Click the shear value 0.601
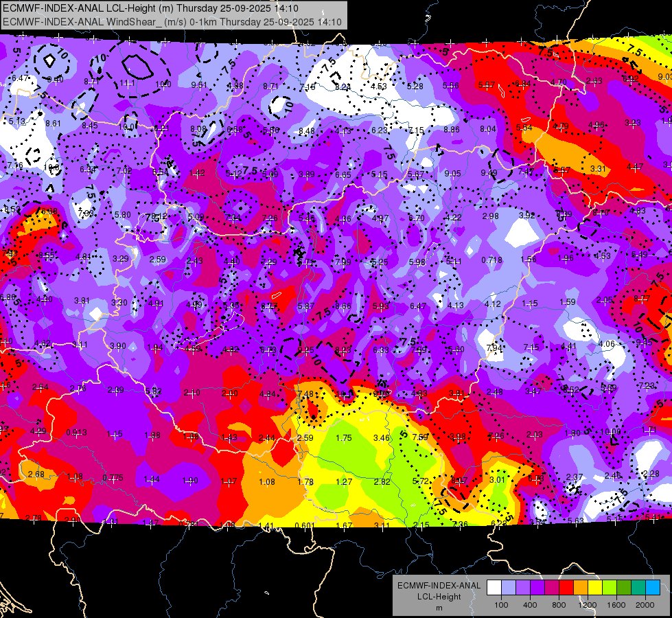 [x=305, y=525]
